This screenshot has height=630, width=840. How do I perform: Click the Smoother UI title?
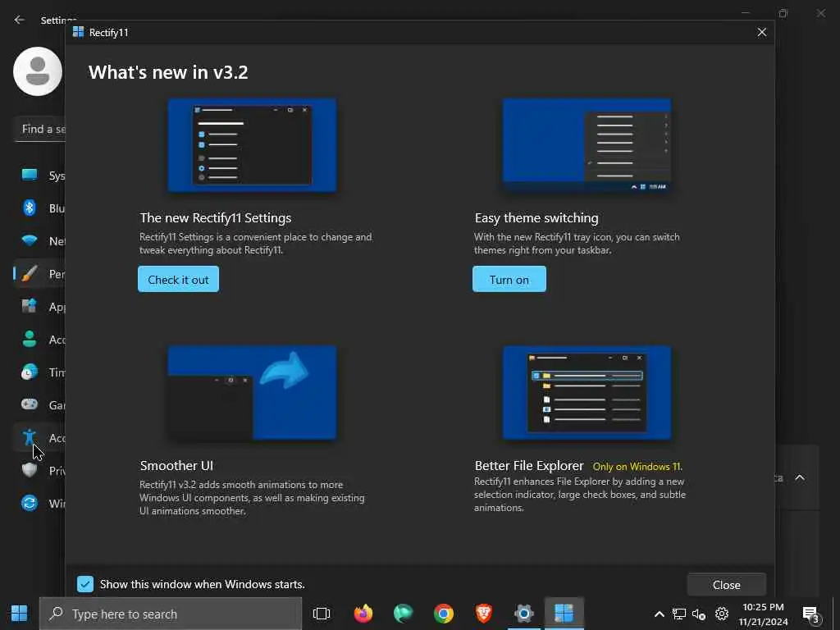click(x=176, y=466)
